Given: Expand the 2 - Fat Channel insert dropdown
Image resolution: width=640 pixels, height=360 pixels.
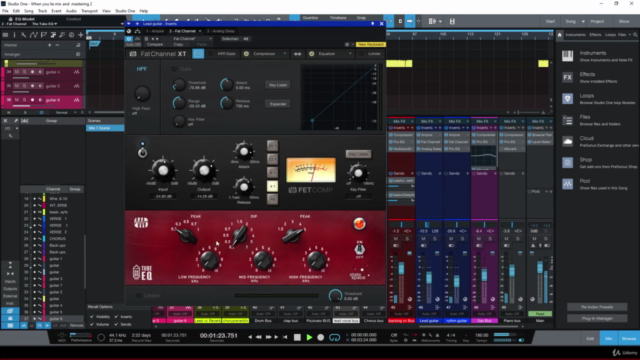Looking at the screenshot, I should coord(200,31).
